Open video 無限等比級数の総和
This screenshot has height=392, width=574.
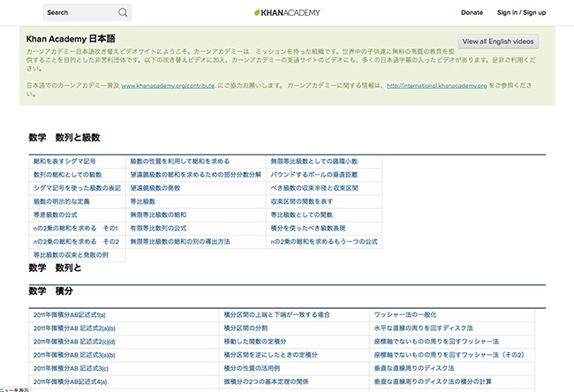pos(158,215)
